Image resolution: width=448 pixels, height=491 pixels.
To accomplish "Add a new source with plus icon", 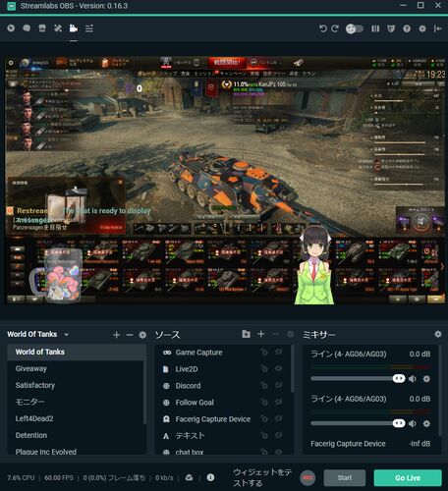I will pos(261,334).
